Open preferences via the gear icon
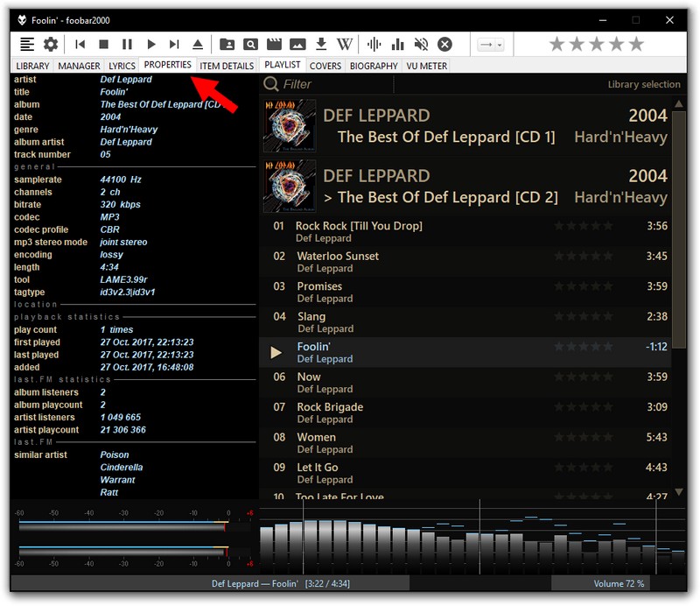The width and height of the screenshot is (700, 606). 51,45
